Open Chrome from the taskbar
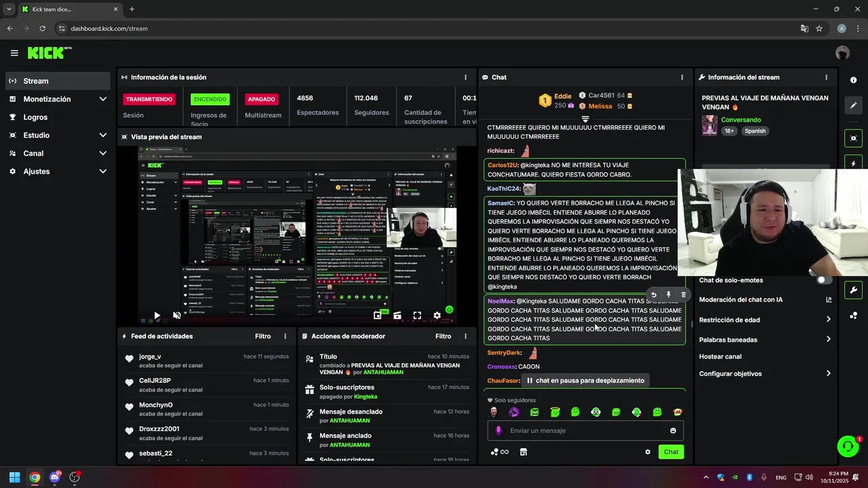868x488 pixels. click(35, 477)
